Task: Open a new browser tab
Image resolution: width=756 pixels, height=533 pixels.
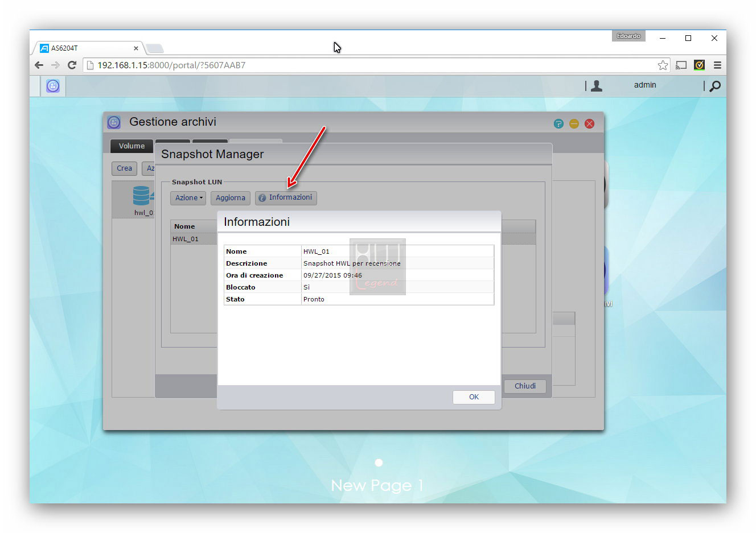Action: [x=155, y=49]
